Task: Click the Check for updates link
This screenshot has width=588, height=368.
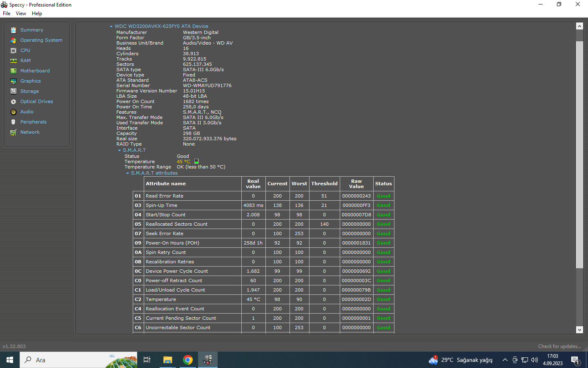Action: click(x=559, y=346)
